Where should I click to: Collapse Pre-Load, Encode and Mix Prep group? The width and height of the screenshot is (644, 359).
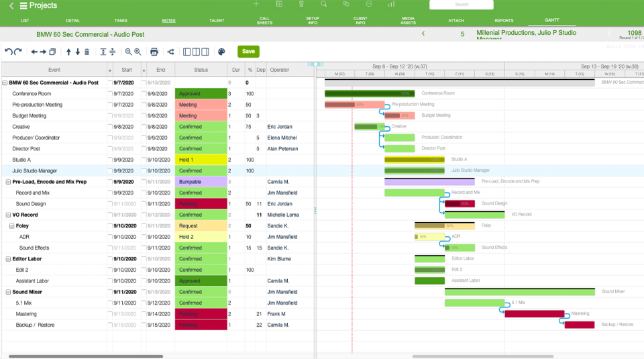pyautogui.click(x=8, y=182)
